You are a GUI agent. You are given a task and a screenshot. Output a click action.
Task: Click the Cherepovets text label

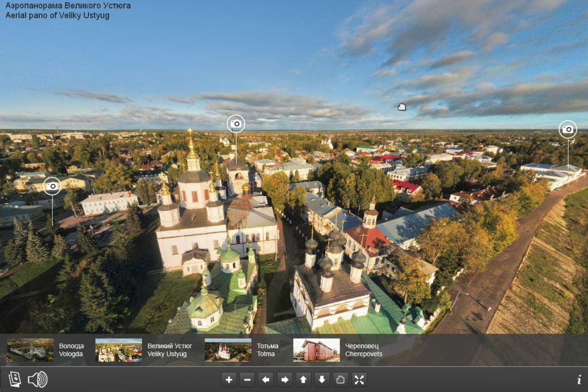point(363,350)
